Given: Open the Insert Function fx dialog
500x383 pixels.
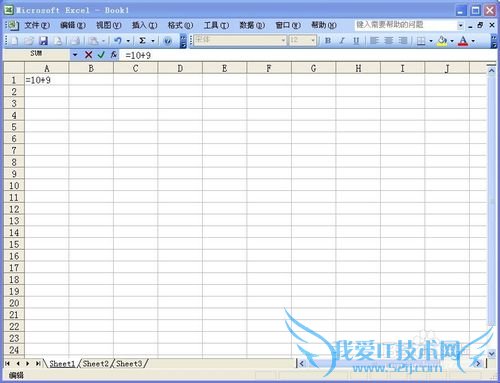Looking at the screenshot, I should click(x=114, y=55).
